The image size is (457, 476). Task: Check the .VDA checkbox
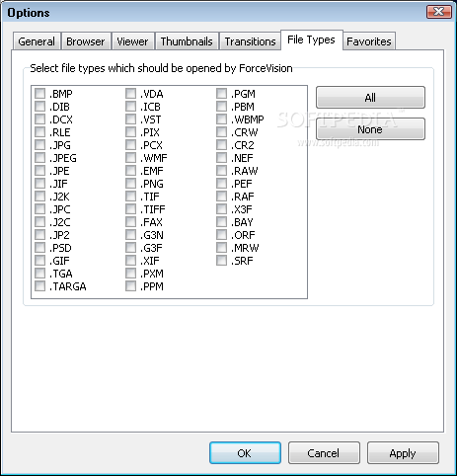point(130,94)
